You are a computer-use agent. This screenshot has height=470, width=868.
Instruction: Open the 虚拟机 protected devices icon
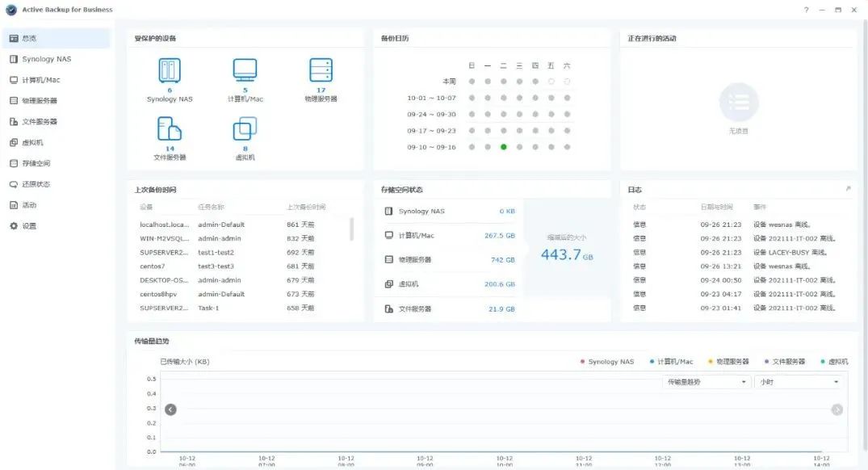tap(245, 129)
